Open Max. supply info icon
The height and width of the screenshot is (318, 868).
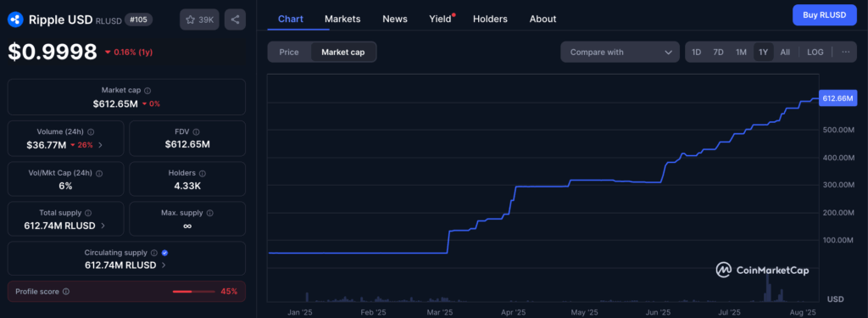[x=210, y=213]
